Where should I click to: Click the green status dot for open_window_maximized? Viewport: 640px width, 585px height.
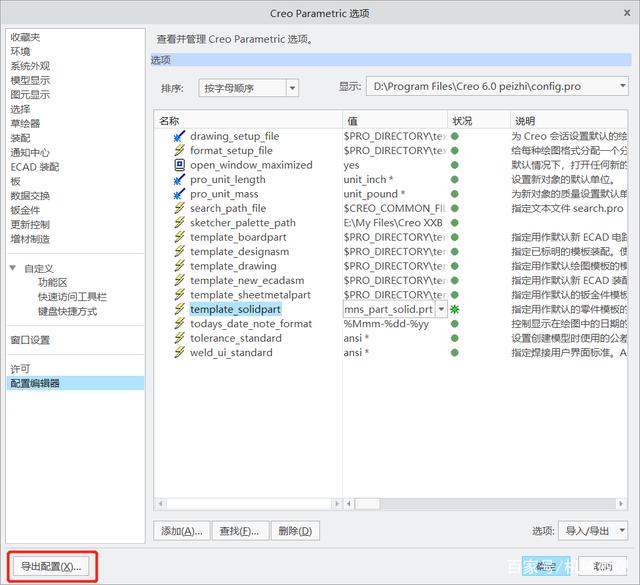coord(455,165)
